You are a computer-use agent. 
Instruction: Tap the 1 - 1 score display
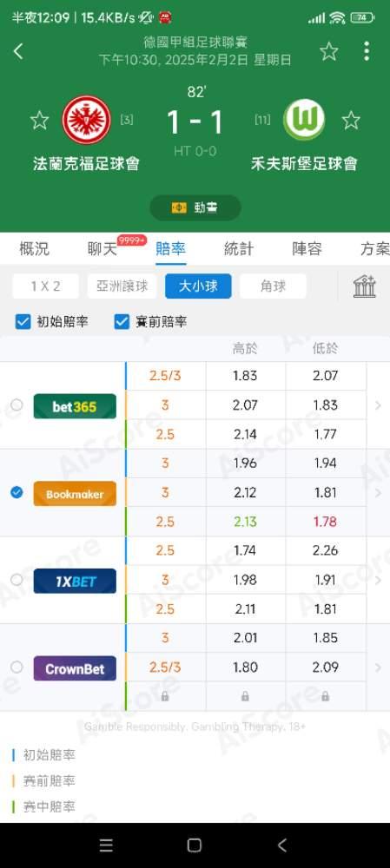tap(195, 122)
